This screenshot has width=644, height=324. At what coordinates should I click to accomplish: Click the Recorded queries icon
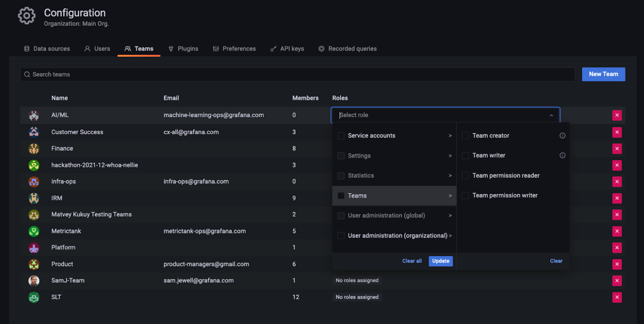(322, 48)
